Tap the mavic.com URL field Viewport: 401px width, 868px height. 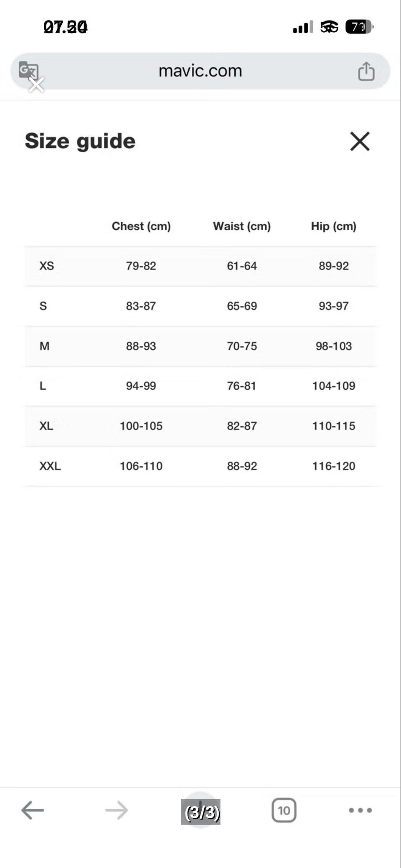tap(200, 71)
